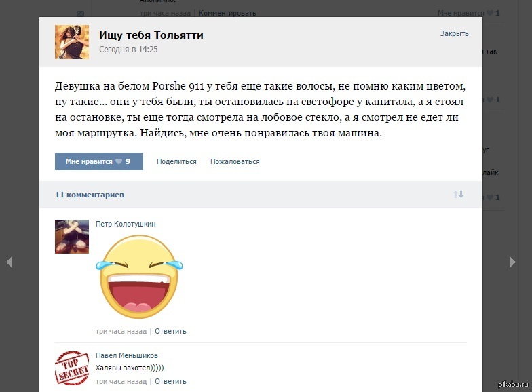
Task: Click background Комментировать link behind popup
Action: (x=227, y=13)
